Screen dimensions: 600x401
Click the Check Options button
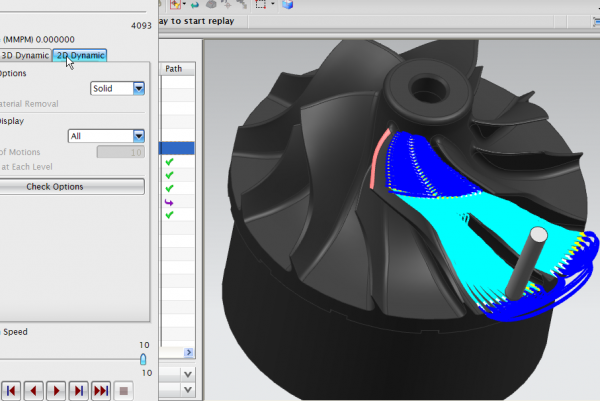pos(72,187)
